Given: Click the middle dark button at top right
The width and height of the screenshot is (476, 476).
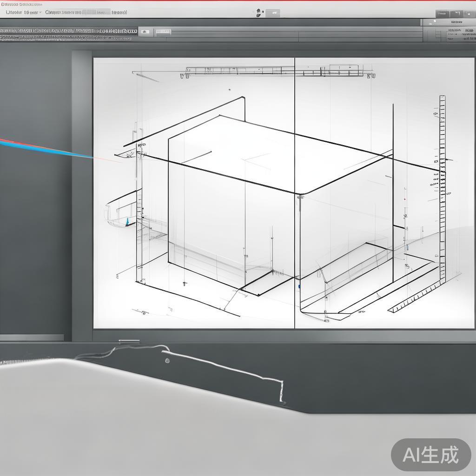Looking at the screenshot, I should 456,13.
